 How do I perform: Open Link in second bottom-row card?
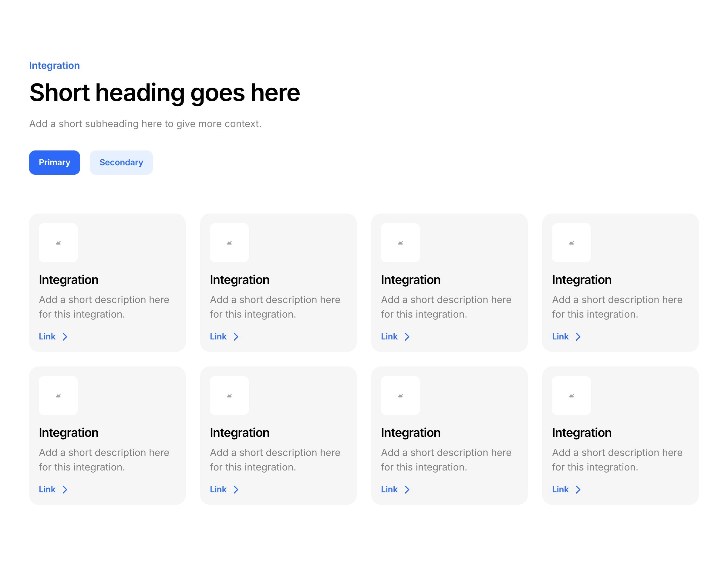[x=218, y=489]
